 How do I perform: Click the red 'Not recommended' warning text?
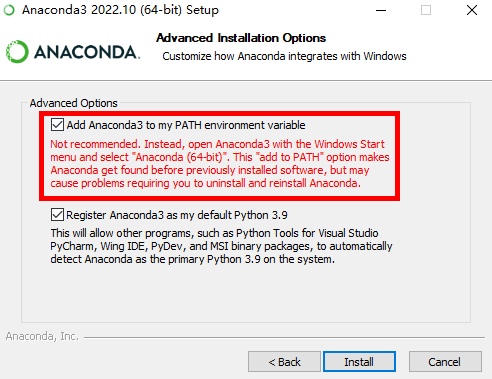coord(220,164)
